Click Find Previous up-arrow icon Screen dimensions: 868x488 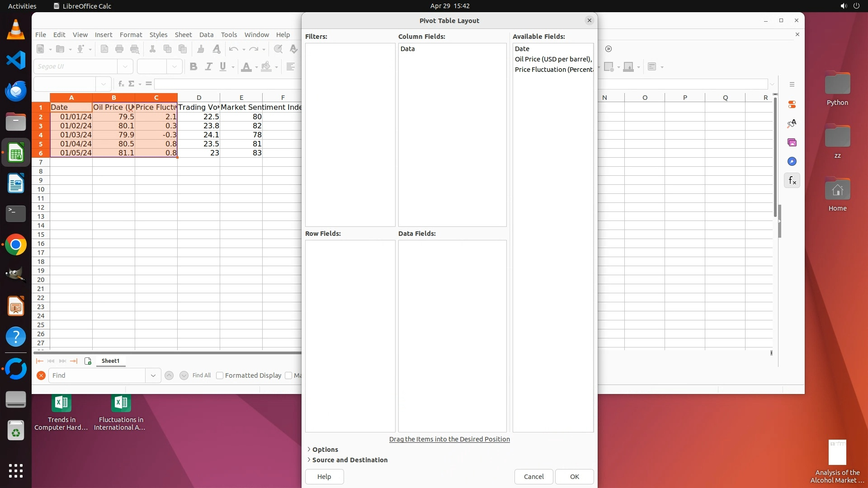169,375
